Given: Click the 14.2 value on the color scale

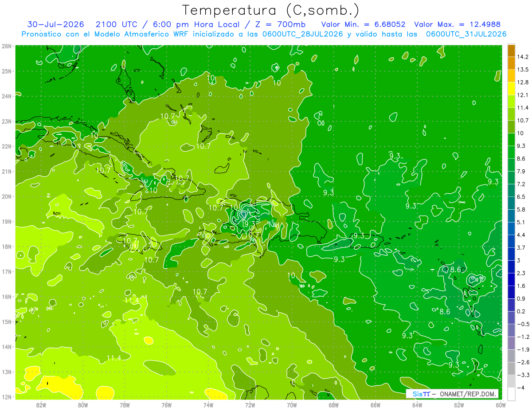Looking at the screenshot, I should coord(522,57).
